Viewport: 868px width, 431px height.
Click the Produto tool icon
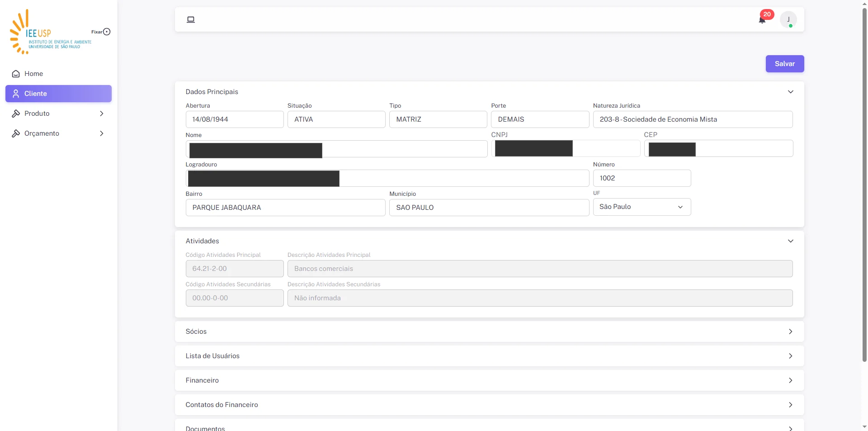(x=16, y=114)
